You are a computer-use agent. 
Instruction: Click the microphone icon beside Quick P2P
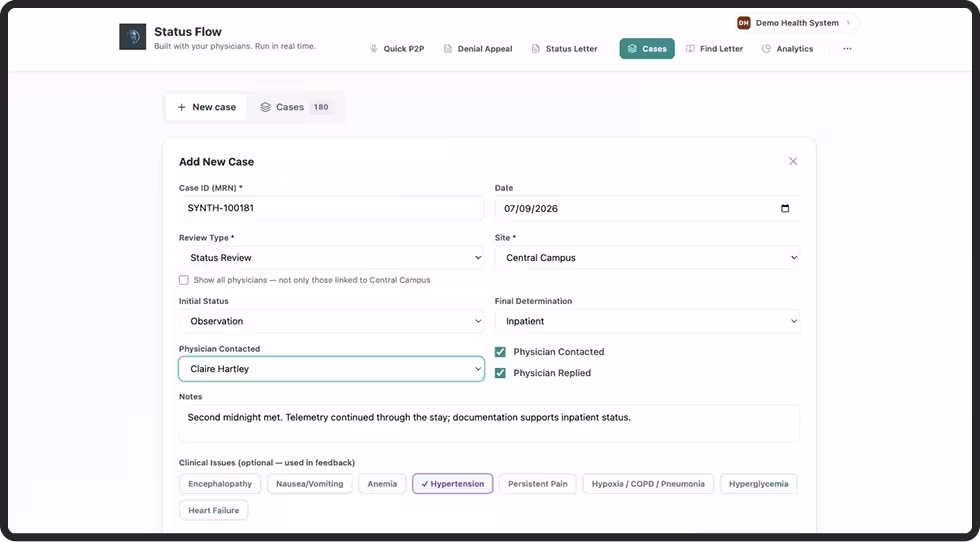click(374, 49)
